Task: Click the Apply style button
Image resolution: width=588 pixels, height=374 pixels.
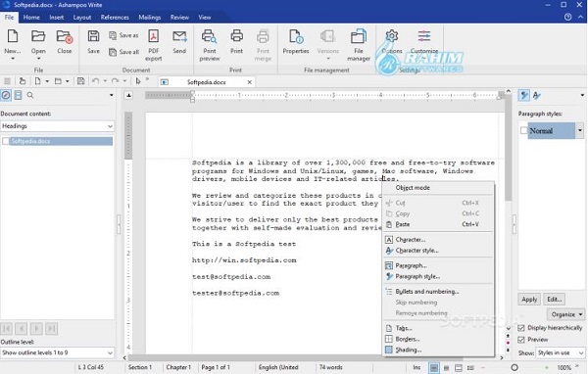Action: point(529,300)
